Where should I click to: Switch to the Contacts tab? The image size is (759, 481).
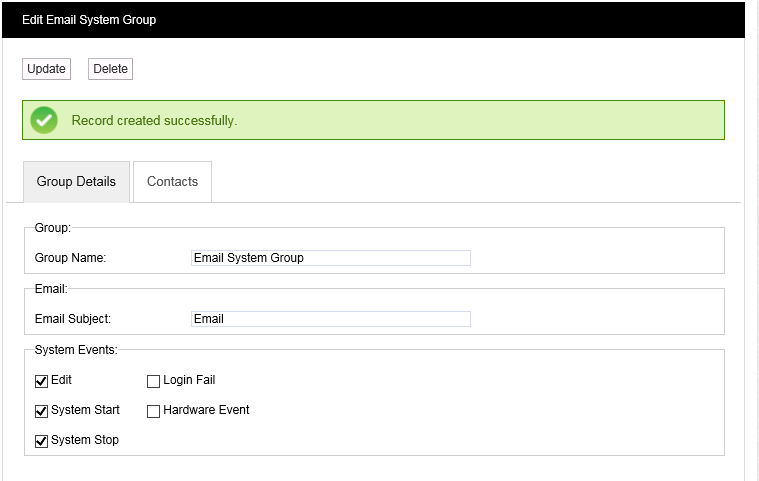pos(172,182)
